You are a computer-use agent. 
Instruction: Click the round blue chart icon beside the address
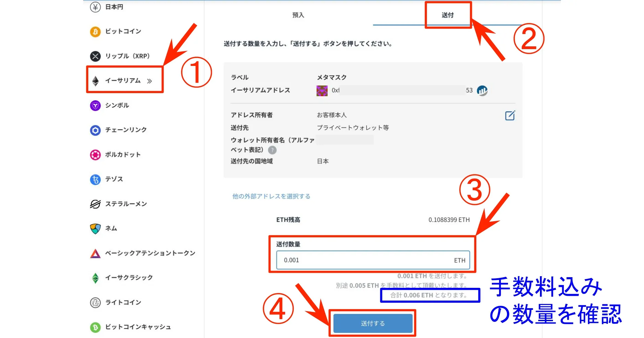click(482, 91)
